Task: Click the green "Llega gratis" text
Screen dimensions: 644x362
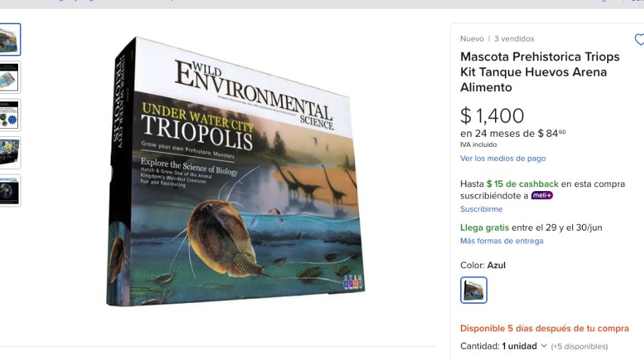Action: (x=484, y=227)
